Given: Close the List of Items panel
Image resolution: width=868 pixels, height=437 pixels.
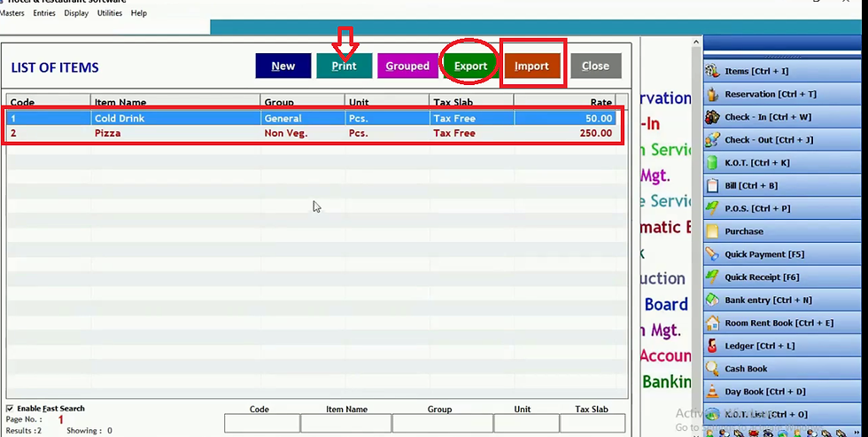Looking at the screenshot, I should click(x=595, y=66).
